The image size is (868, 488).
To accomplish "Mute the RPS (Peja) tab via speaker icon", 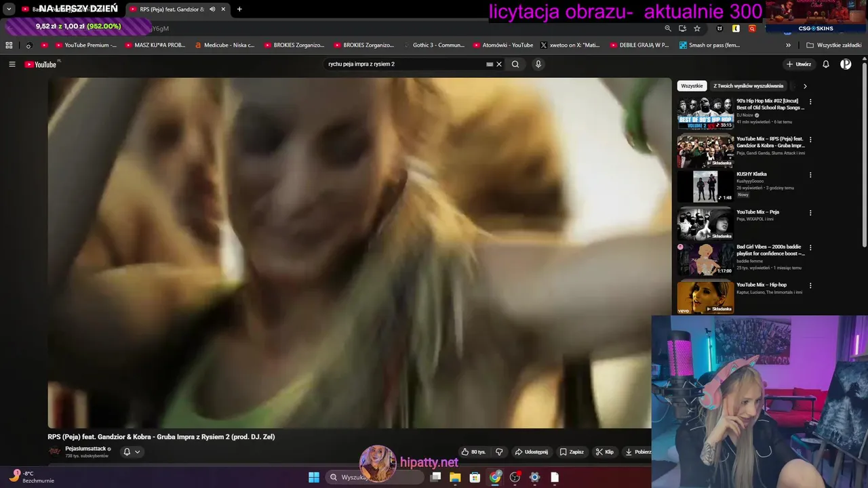I will 212,9.
